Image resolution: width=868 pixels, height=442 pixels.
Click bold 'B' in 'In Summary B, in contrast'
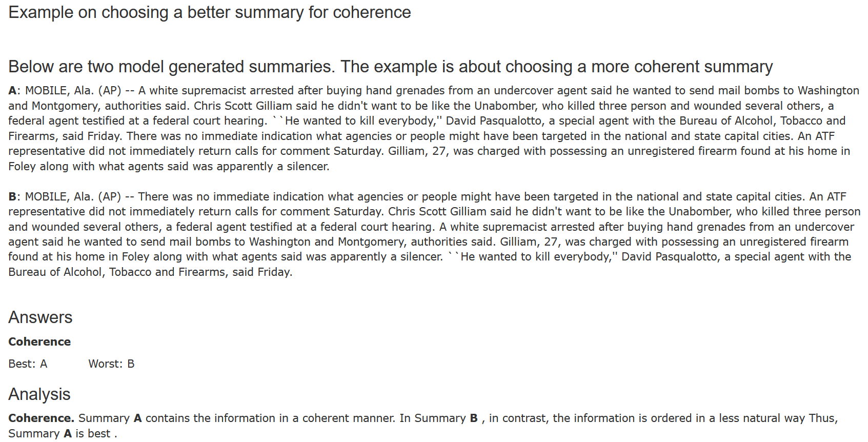tap(474, 418)
